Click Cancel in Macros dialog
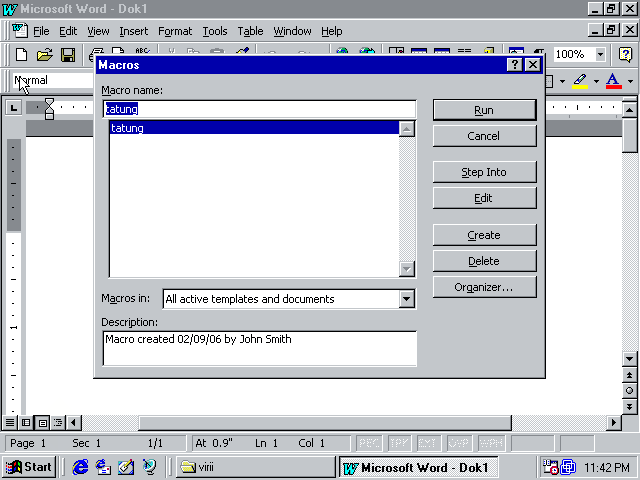 click(484, 136)
